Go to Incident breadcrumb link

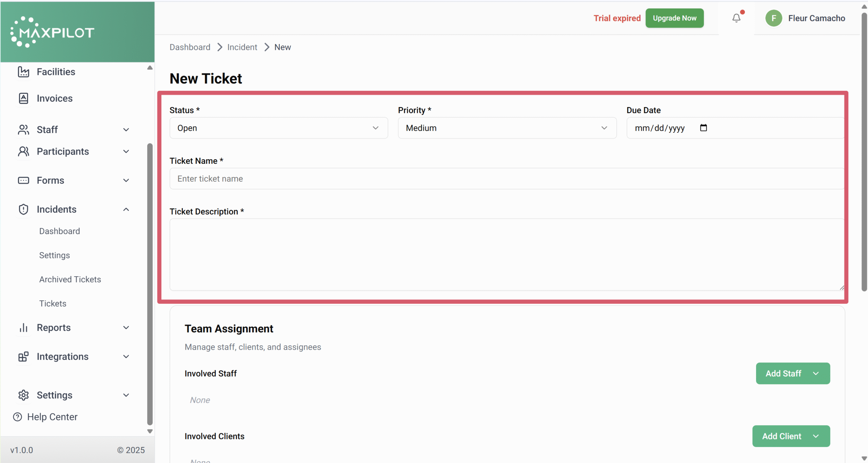click(242, 47)
